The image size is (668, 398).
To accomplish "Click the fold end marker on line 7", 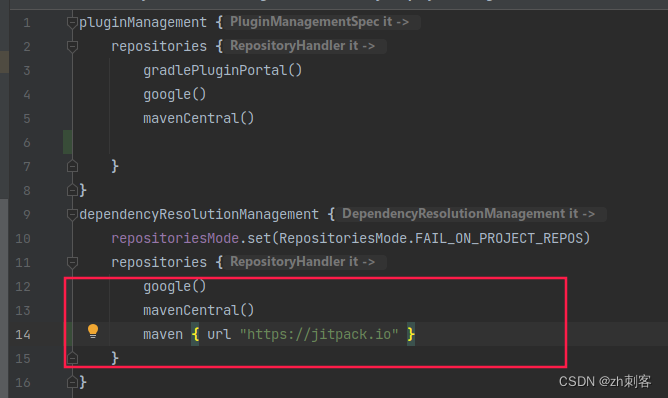I will (x=72, y=166).
